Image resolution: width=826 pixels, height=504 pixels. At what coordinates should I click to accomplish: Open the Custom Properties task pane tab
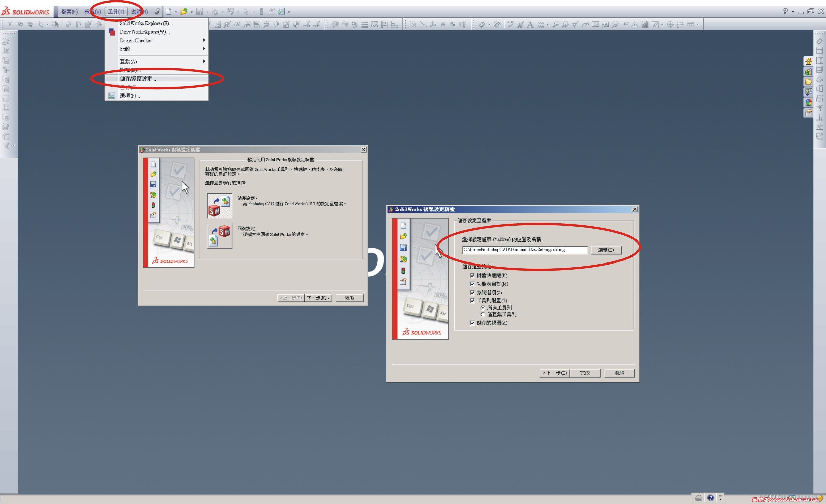tap(808, 113)
